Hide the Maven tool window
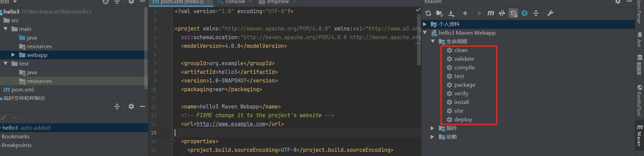Viewport: 644px width, 156px height. pos(629,2)
